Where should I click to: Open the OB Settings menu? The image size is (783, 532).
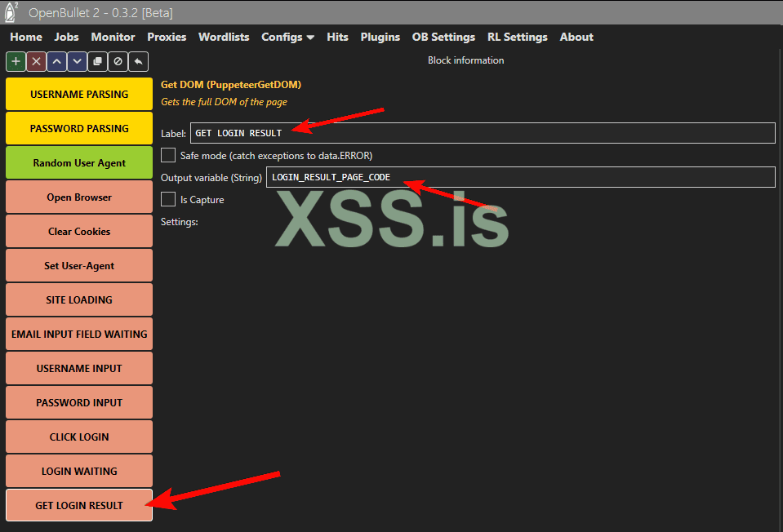(x=443, y=37)
